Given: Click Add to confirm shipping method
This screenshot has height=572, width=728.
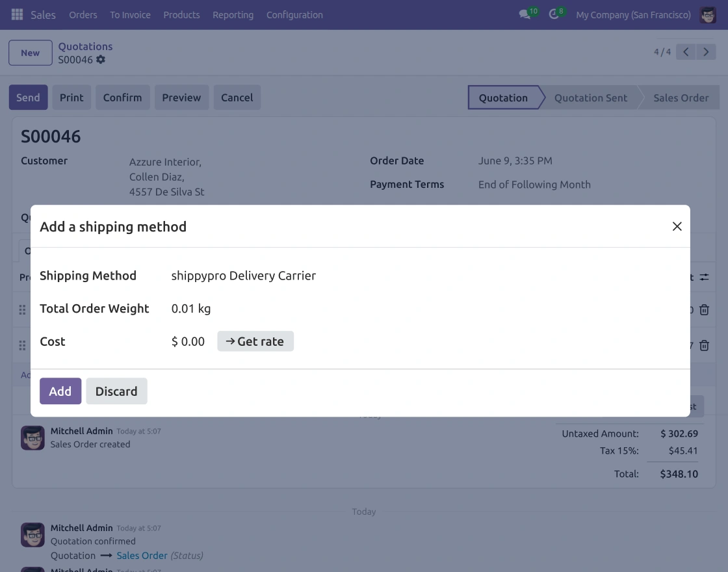Looking at the screenshot, I should [x=60, y=391].
